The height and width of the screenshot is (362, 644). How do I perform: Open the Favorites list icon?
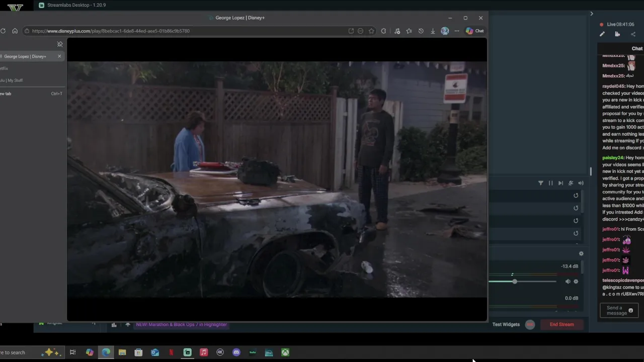(409, 31)
